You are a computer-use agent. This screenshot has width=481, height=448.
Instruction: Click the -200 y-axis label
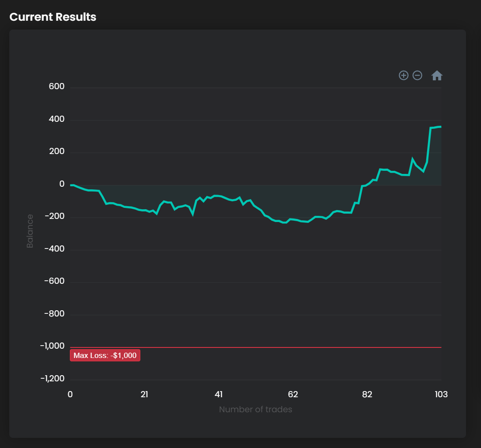[55, 216]
